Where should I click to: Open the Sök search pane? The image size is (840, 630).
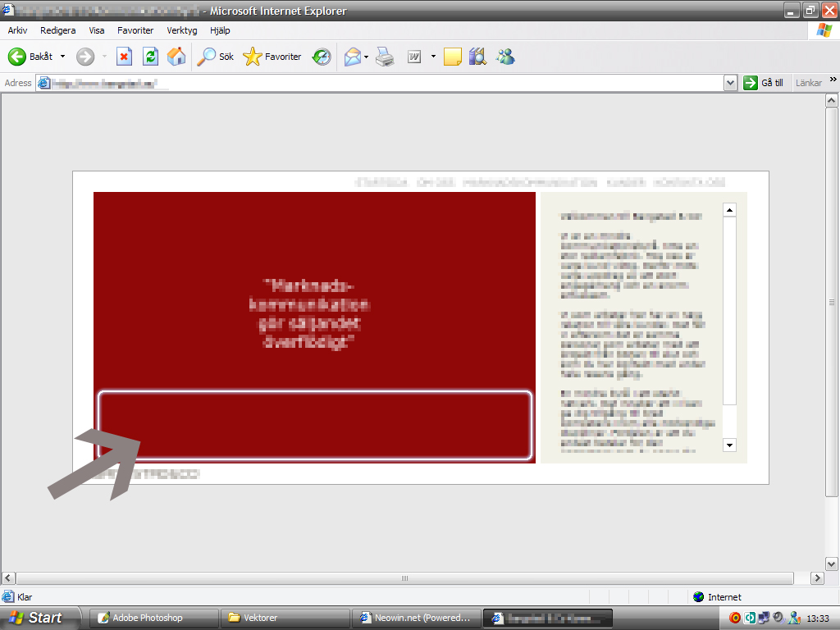[x=216, y=57]
